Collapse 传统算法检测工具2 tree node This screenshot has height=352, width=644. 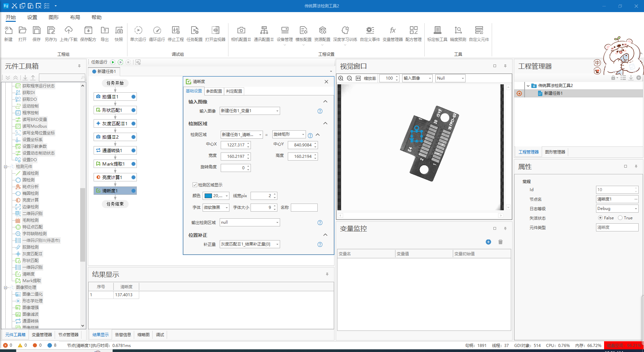pos(528,86)
